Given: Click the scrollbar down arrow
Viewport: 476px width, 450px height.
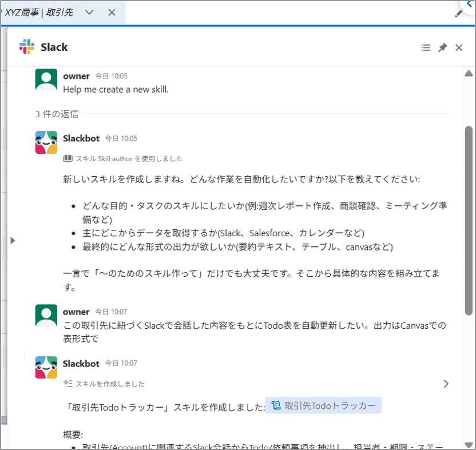Looking at the screenshot, I should click(469, 445).
